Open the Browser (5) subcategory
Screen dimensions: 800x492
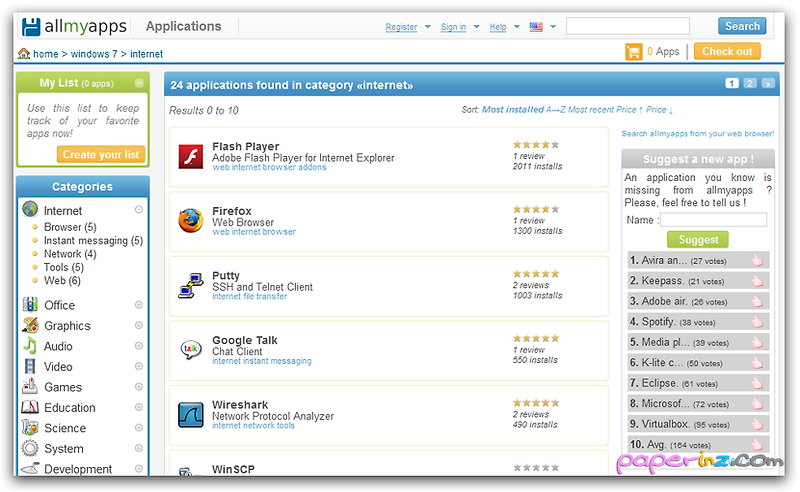tap(70, 227)
